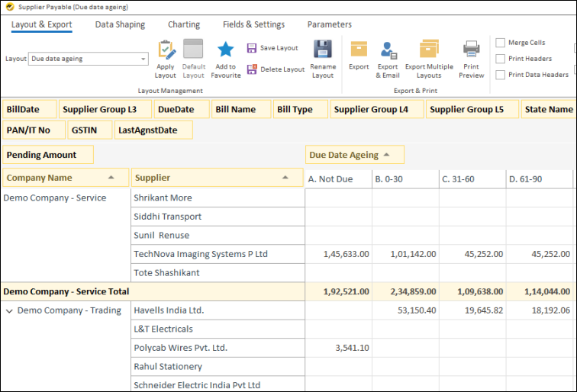This screenshot has width=577, height=392.
Task: Click the Delete Layout icon
Action: pyautogui.click(x=252, y=69)
